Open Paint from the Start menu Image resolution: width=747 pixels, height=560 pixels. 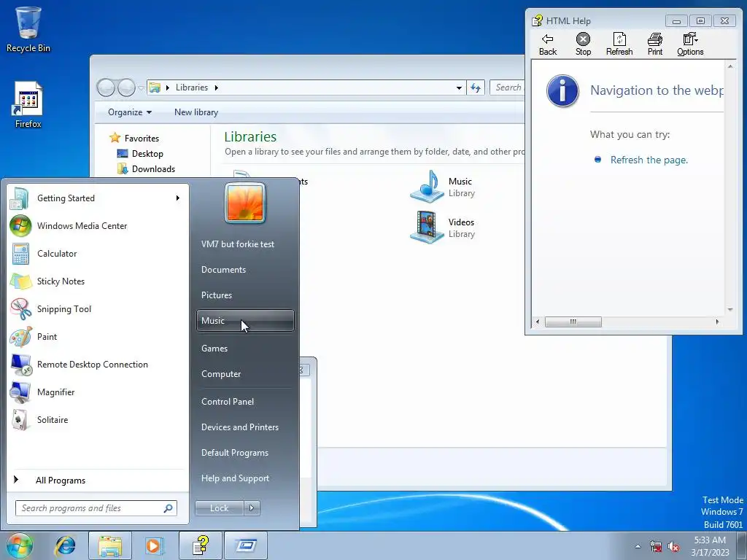click(98, 337)
